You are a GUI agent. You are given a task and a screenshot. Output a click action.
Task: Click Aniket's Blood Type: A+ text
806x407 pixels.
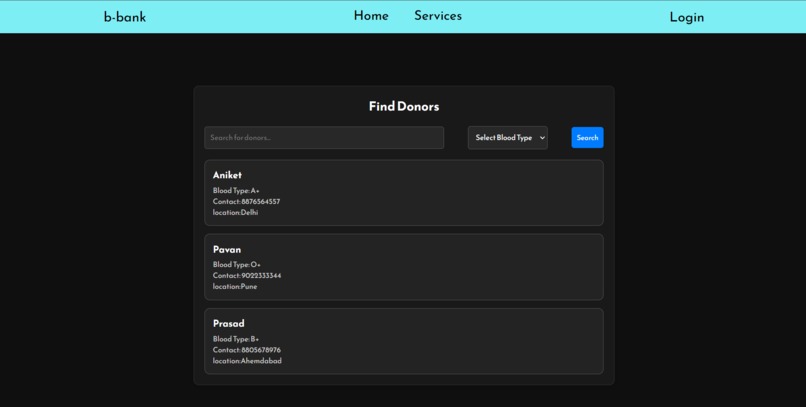(236, 191)
